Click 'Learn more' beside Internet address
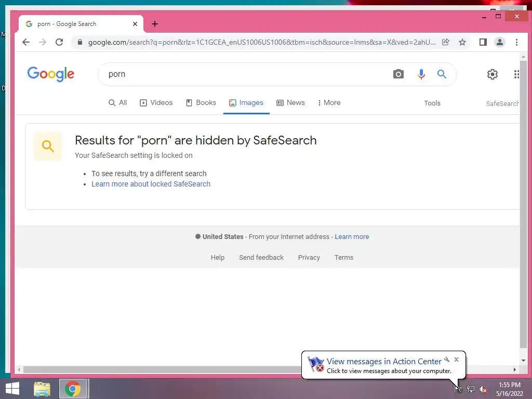532x399 pixels. (352, 237)
